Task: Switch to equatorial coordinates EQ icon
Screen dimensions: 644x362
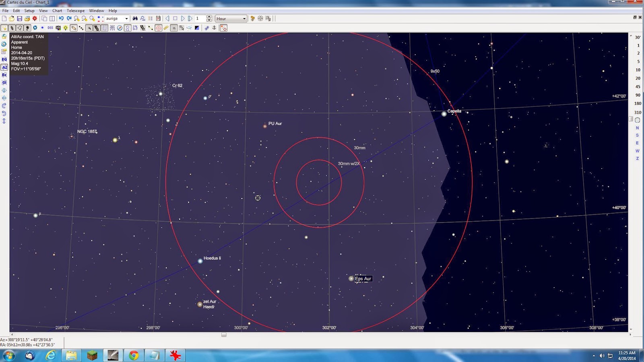Action: point(4,60)
